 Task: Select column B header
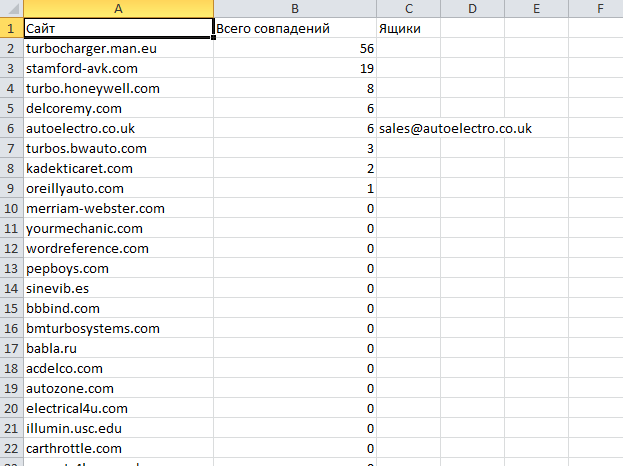[295, 8]
